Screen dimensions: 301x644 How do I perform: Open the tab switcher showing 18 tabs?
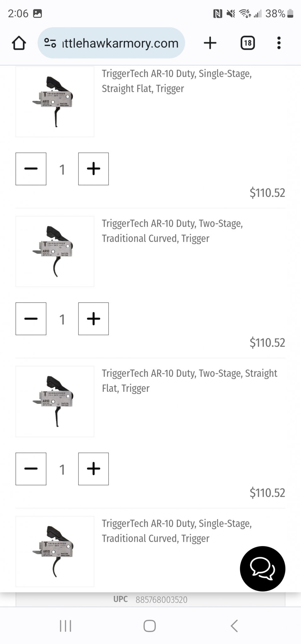point(247,43)
